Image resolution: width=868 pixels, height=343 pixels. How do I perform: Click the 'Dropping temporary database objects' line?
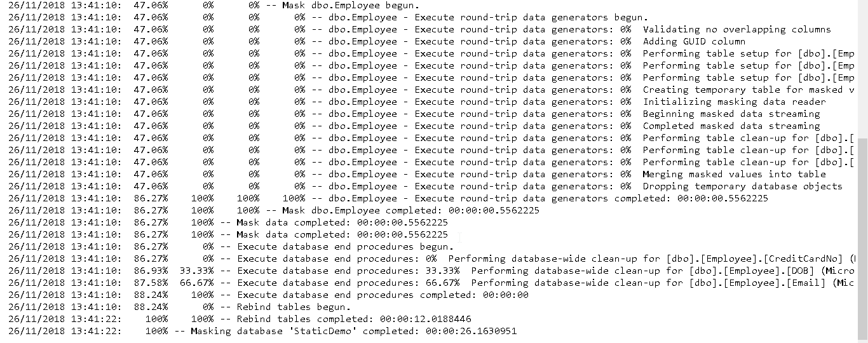[x=742, y=187]
